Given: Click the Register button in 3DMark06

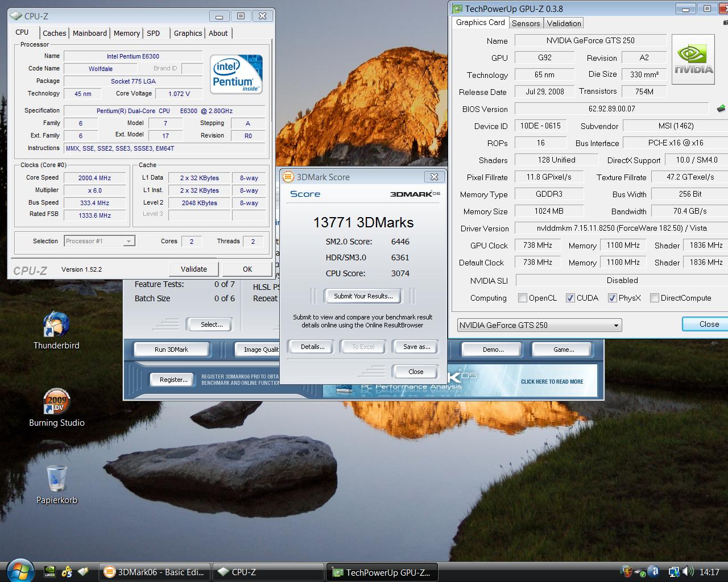Looking at the screenshot, I should [x=173, y=380].
